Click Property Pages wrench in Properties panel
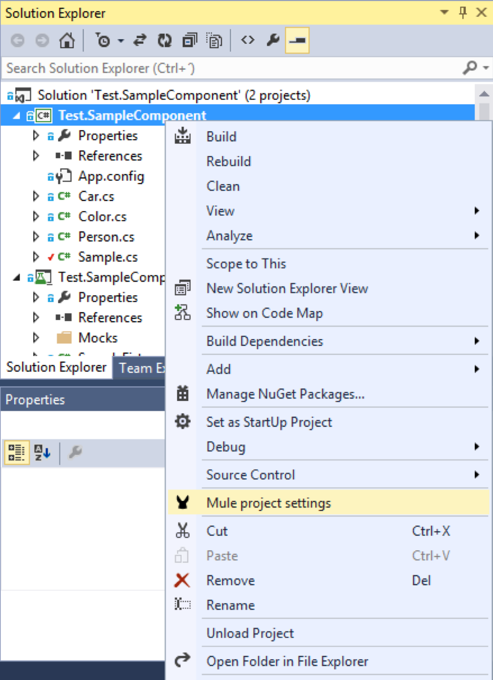 [75, 452]
